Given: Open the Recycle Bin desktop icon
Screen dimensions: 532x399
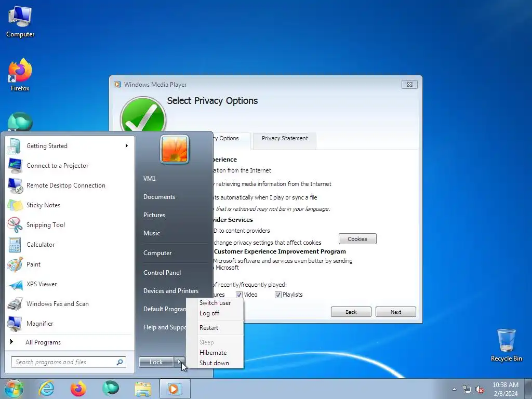Looking at the screenshot, I should (506, 345).
